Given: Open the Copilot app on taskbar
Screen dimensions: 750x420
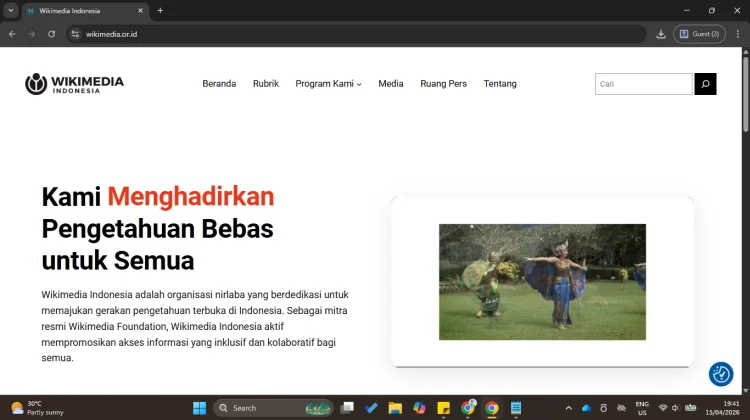Looking at the screenshot, I should click(419, 408).
